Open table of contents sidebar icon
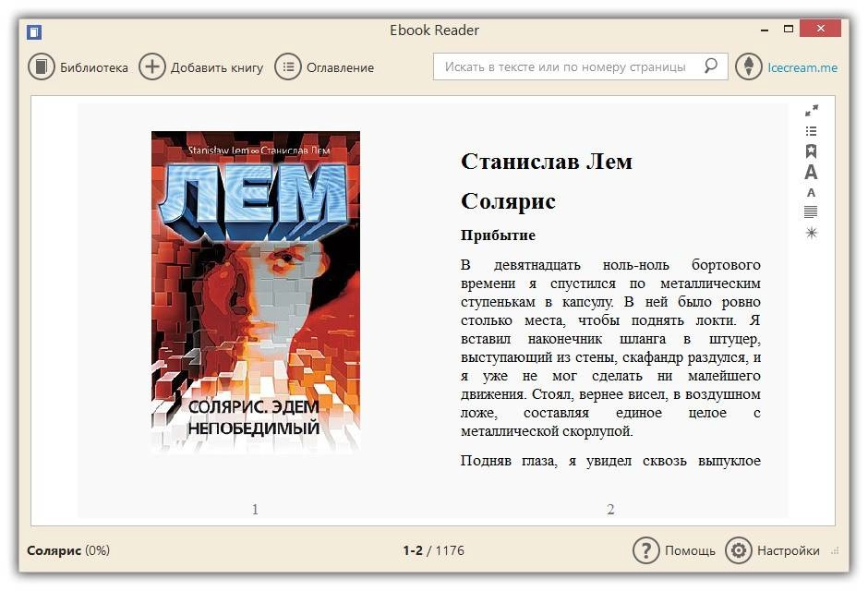Viewport: 868px width, 591px height. tap(811, 131)
